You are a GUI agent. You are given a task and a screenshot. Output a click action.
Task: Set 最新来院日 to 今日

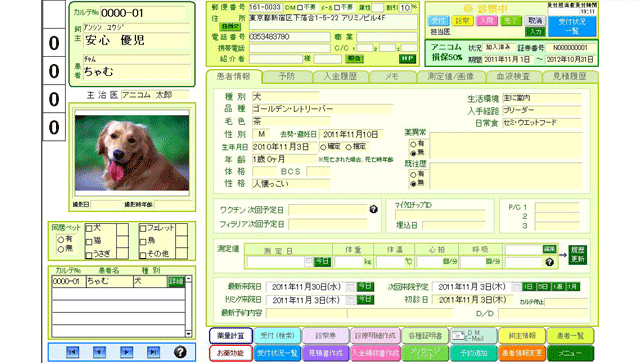click(x=365, y=287)
